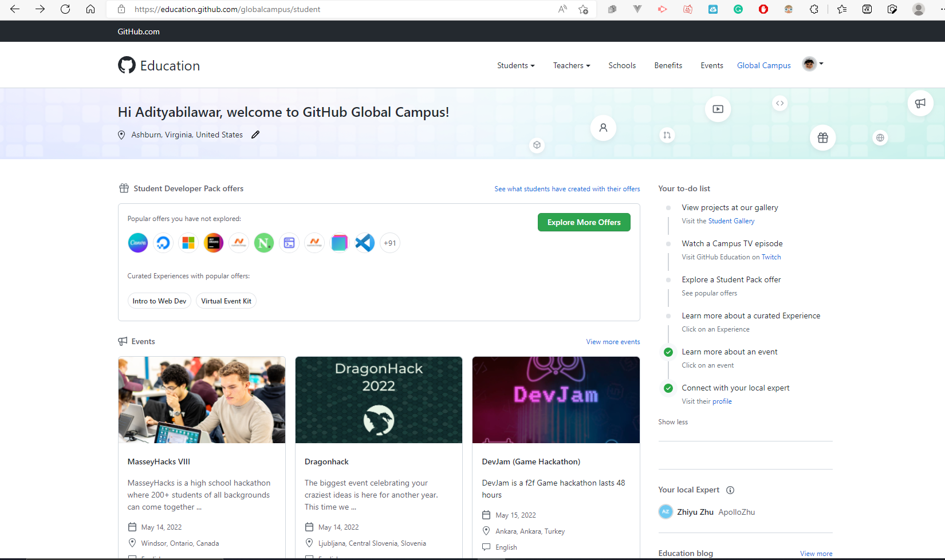Edit location with the pencil icon
The image size is (945, 560).
255,135
